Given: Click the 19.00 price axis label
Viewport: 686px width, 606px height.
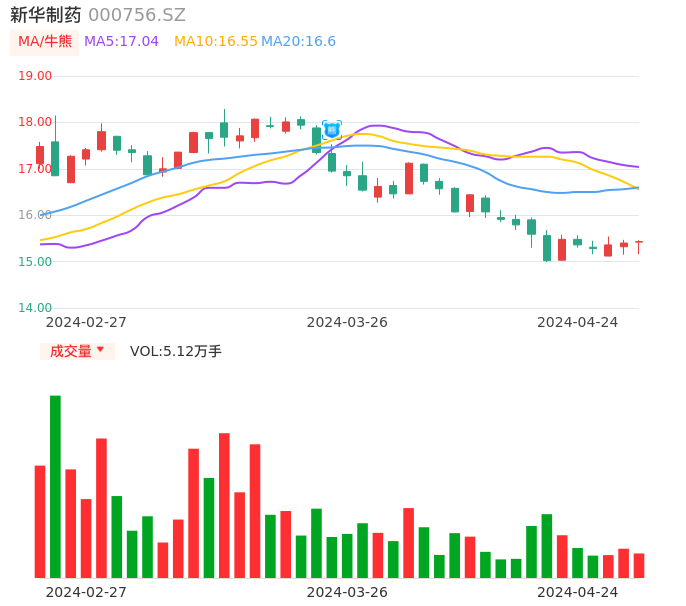Looking at the screenshot, I should (35, 76).
